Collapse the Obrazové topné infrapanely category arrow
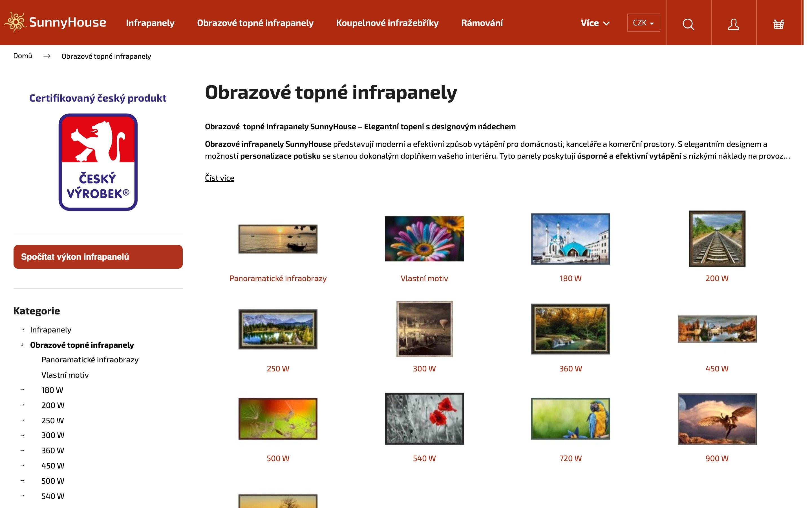812x508 pixels. tap(23, 345)
